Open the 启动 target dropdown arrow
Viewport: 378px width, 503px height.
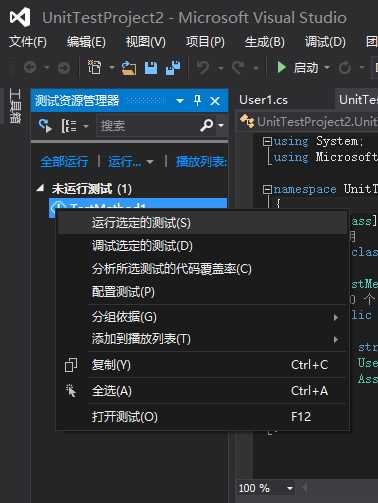(327, 68)
